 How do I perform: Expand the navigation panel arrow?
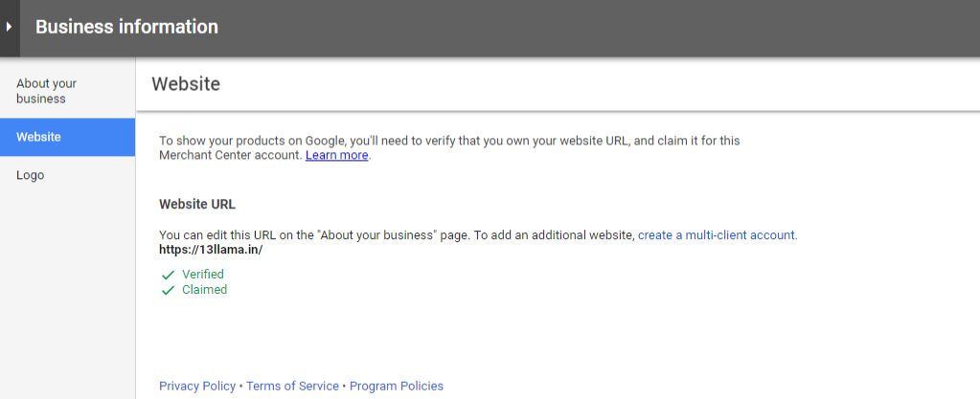click(x=10, y=28)
